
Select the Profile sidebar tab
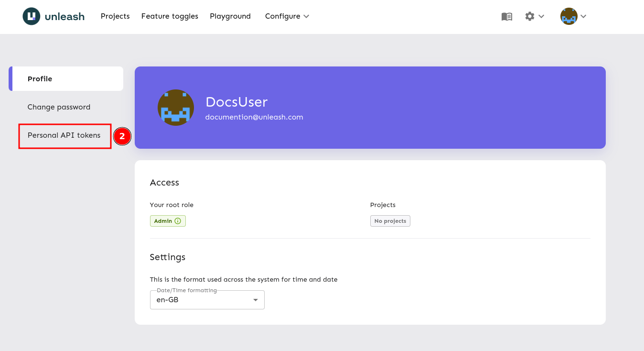(x=66, y=79)
